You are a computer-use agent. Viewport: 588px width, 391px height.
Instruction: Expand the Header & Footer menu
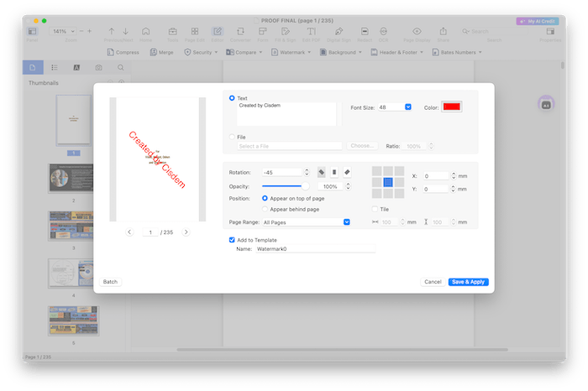coord(397,52)
